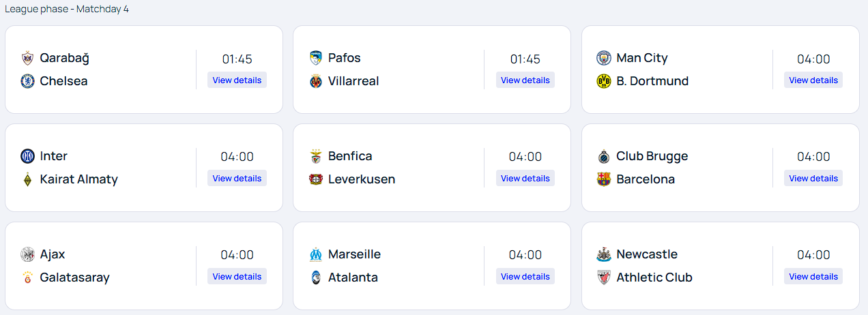Viewport: 868px width, 315px height.
Task: Click the Marseille club logo
Action: tap(315, 254)
